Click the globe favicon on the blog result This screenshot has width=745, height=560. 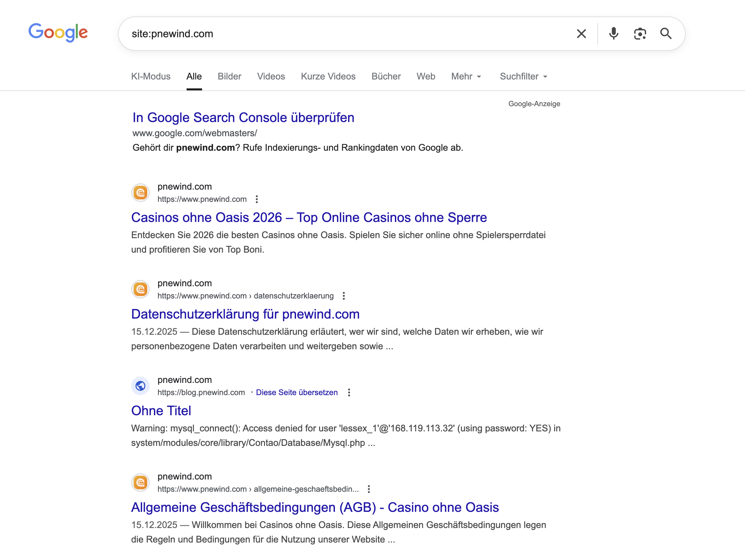pos(140,386)
